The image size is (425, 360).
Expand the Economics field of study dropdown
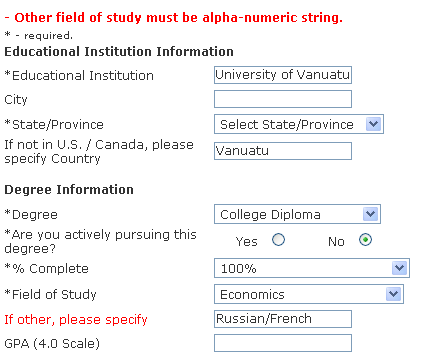pos(309,294)
